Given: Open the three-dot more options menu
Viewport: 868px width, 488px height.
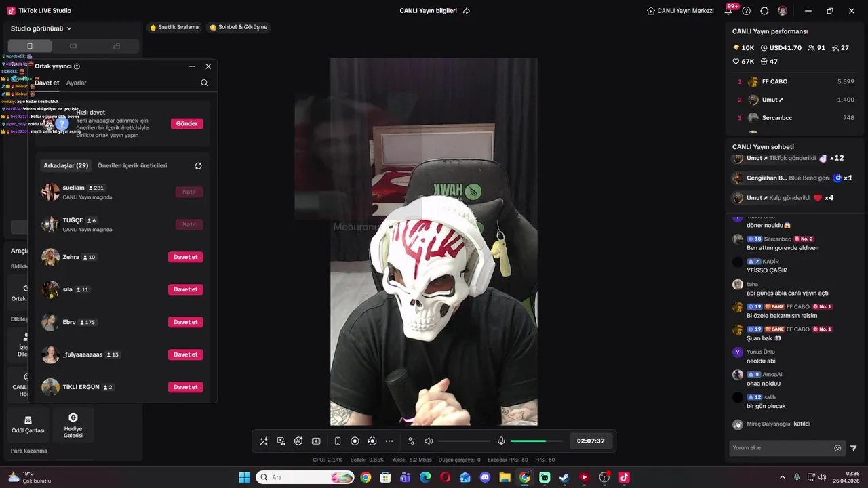Looking at the screenshot, I should pos(389,441).
